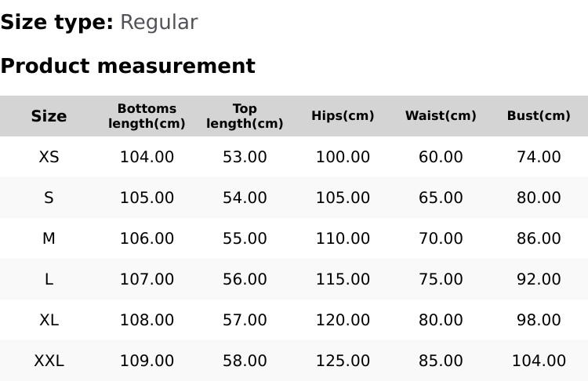Select the XL size row label
588x381 pixels.
[49, 320]
